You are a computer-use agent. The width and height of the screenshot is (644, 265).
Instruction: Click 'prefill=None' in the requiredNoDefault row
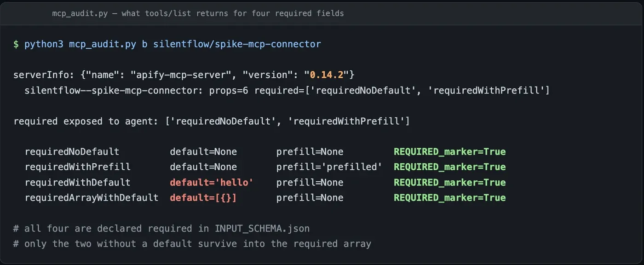310,152
